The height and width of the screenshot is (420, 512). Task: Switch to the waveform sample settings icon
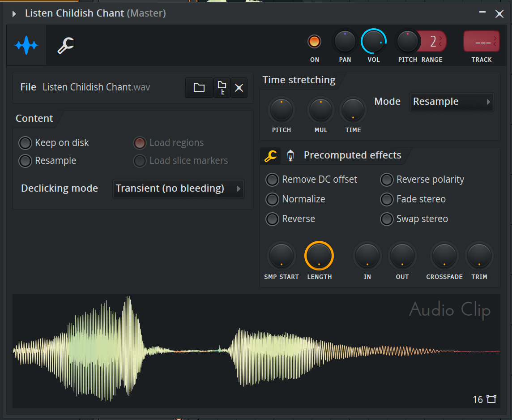point(26,45)
